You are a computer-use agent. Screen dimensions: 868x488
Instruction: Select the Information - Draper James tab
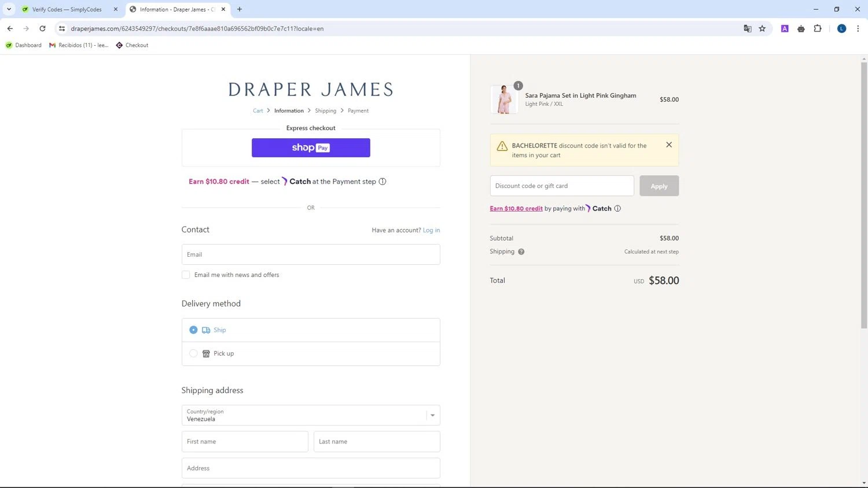[x=177, y=9]
